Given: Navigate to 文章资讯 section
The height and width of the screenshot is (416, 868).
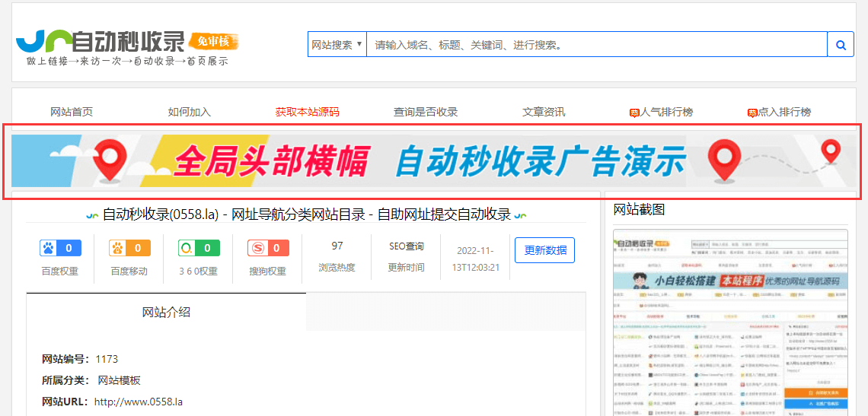Looking at the screenshot, I should pyautogui.click(x=544, y=112).
